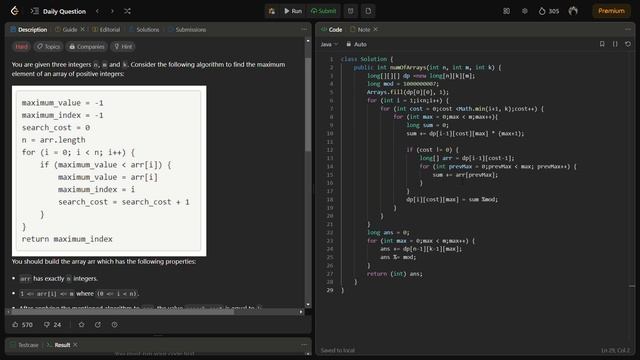Close the Note tab
This screenshot has height=360, width=640.
click(376, 29)
